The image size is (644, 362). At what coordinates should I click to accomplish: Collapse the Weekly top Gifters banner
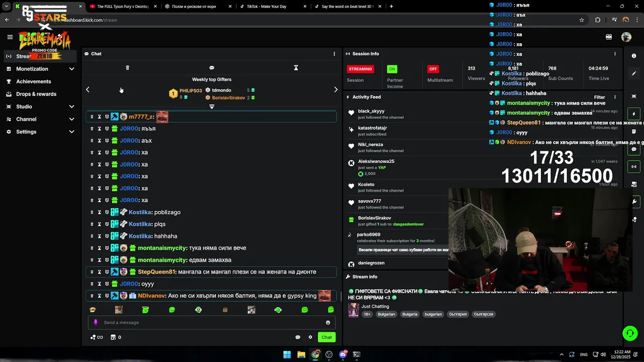click(212, 107)
